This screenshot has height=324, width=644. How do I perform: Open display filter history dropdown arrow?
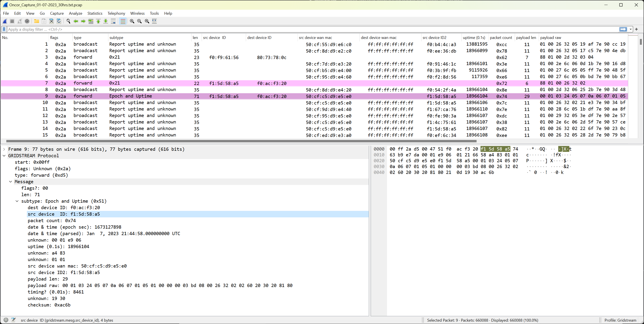631,29
